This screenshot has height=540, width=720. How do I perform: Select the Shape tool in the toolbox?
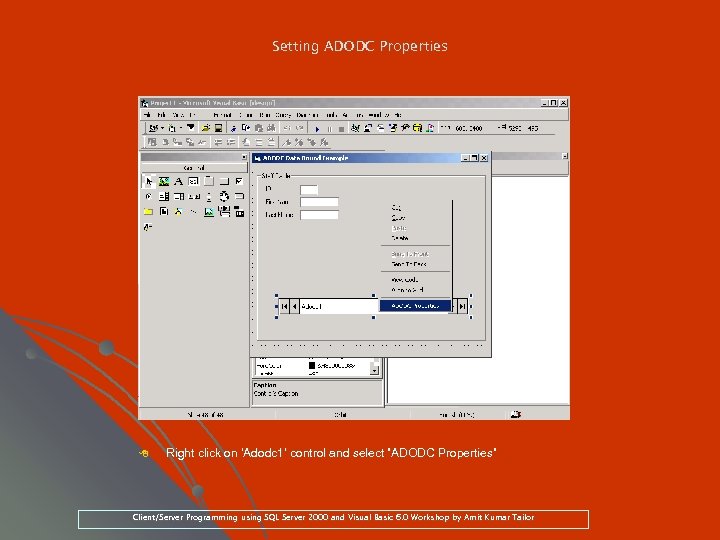pos(179,212)
